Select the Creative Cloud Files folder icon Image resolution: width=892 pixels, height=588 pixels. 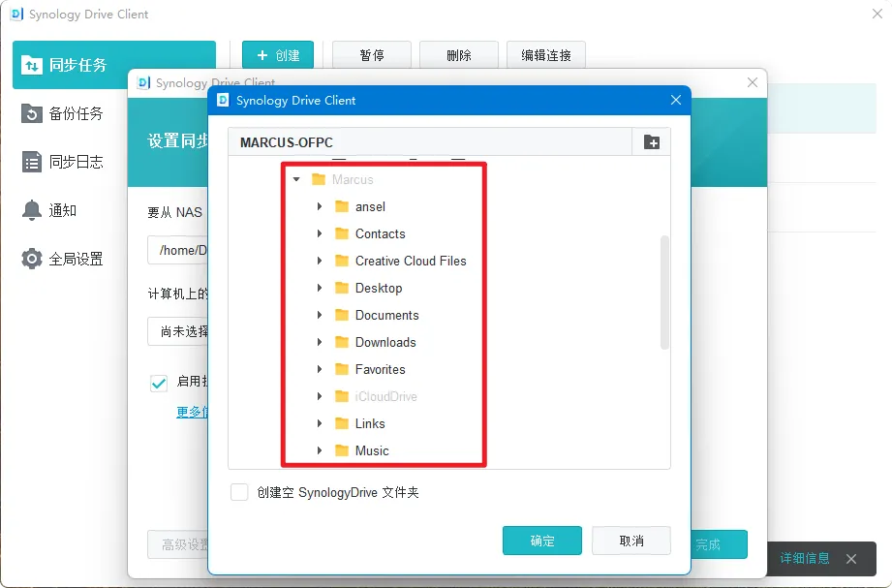pyautogui.click(x=342, y=261)
